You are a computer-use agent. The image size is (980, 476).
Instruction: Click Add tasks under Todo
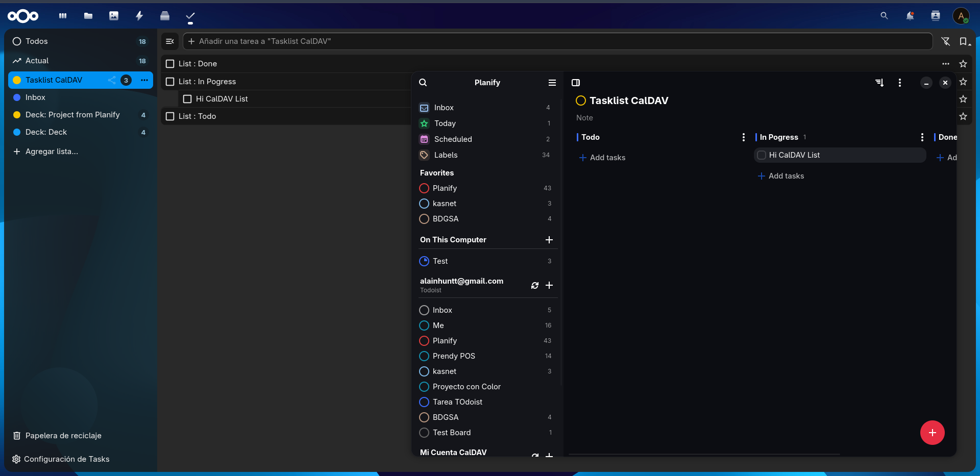coord(602,158)
